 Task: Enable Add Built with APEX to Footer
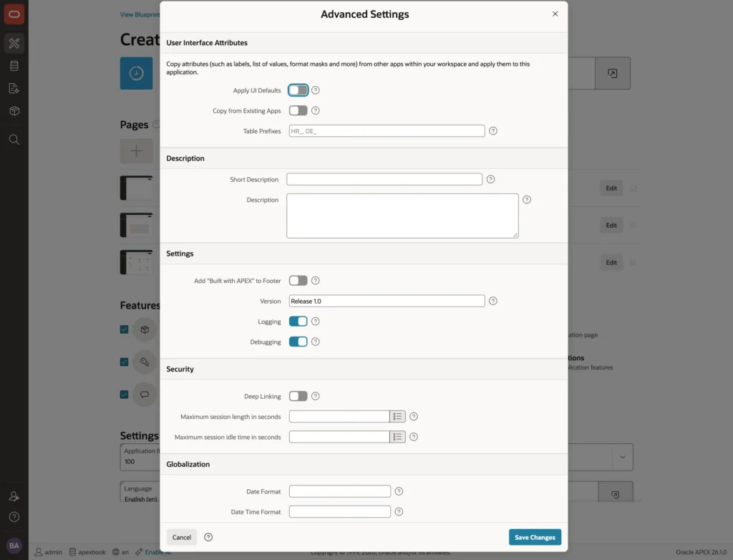[x=298, y=281]
